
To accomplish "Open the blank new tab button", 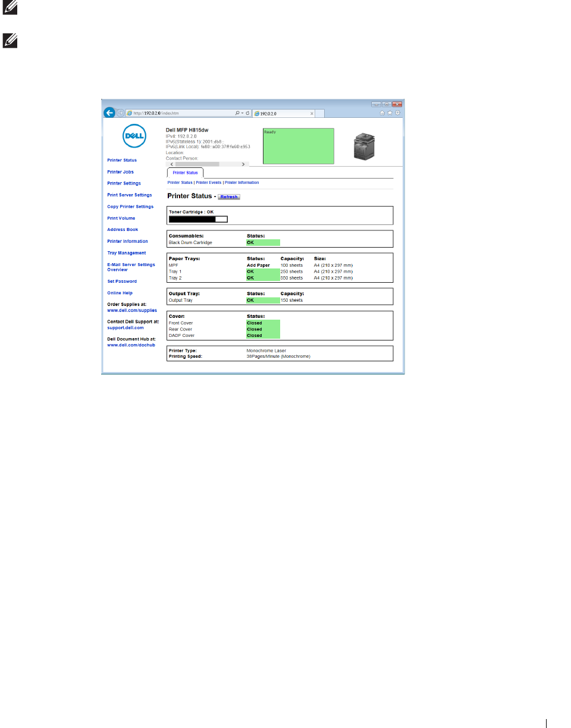I will coord(320,113).
